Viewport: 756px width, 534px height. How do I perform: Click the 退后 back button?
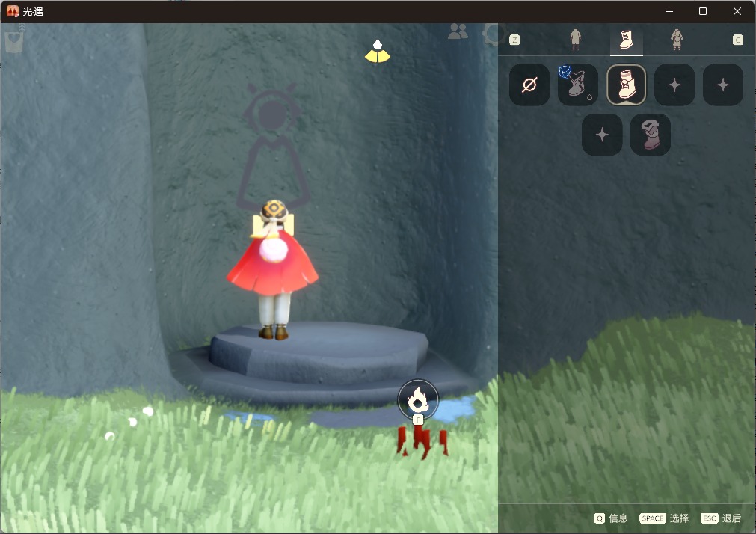721,518
